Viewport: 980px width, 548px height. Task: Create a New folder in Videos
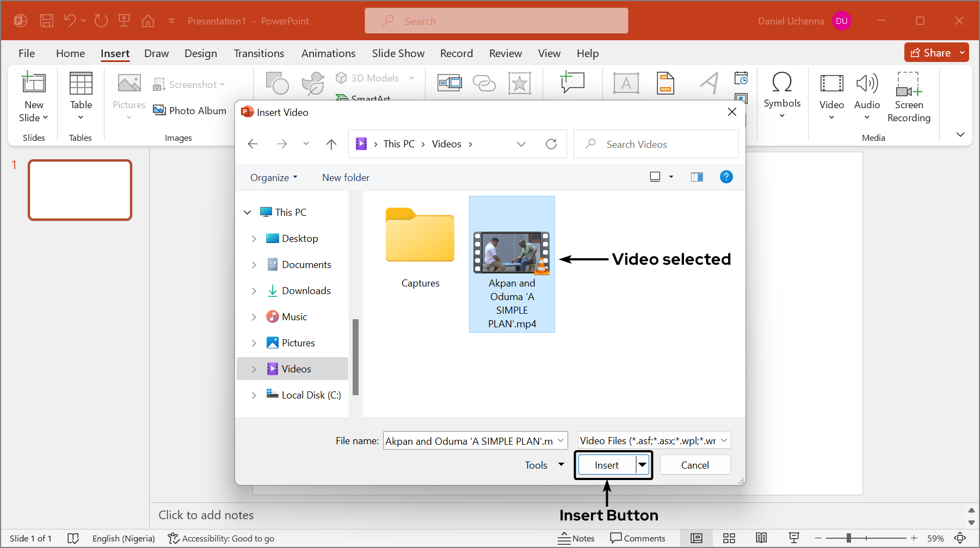point(346,177)
